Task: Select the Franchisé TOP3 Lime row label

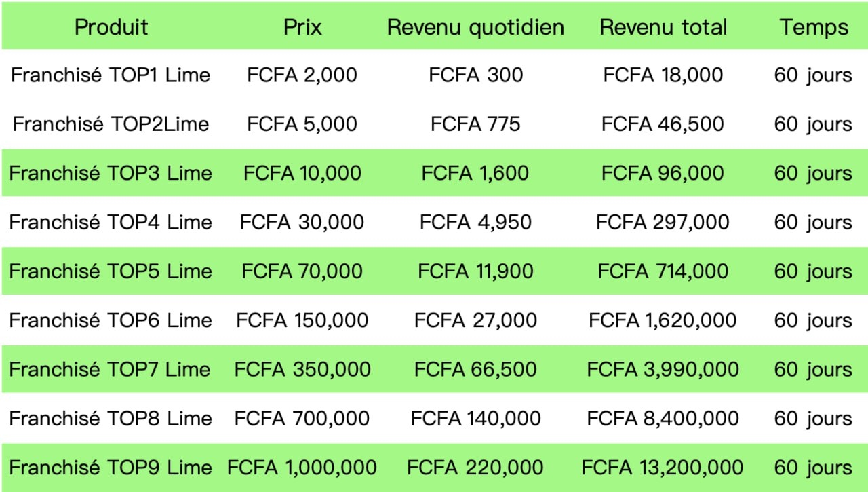Action: (111, 173)
